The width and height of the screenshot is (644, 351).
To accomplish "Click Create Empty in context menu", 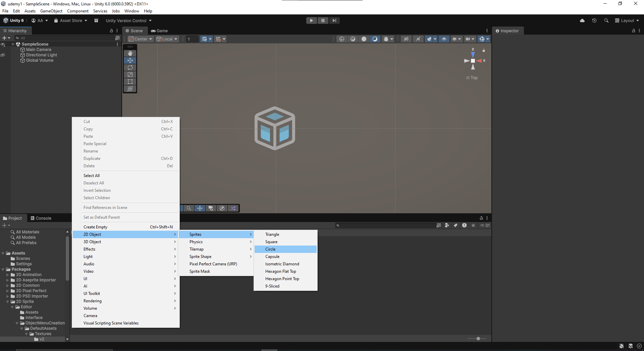I will click(96, 227).
